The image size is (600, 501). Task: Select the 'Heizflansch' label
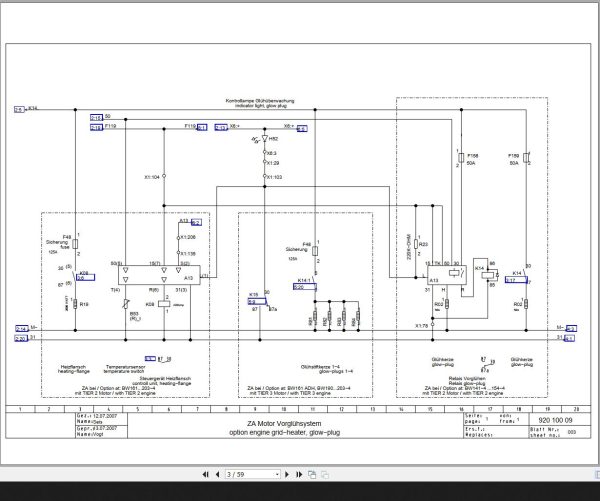[73, 367]
